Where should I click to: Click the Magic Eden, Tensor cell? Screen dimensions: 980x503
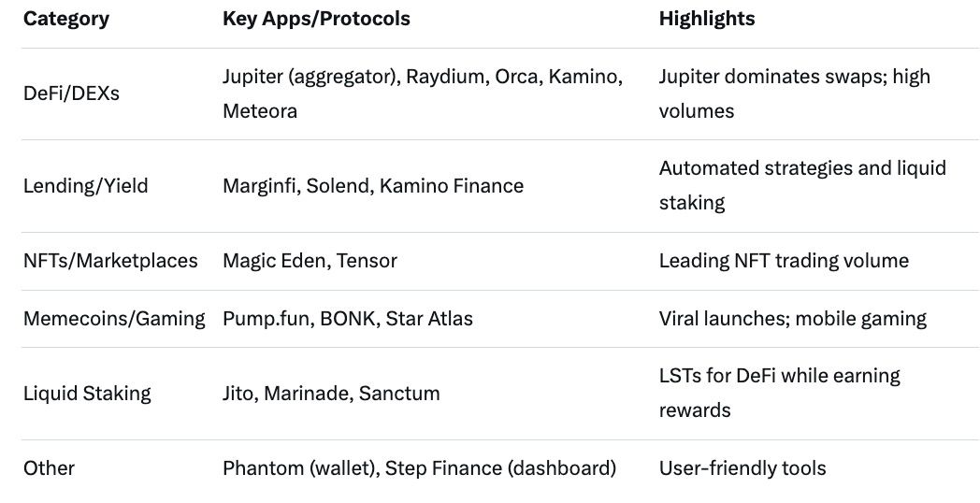click(x=310, y=261)
